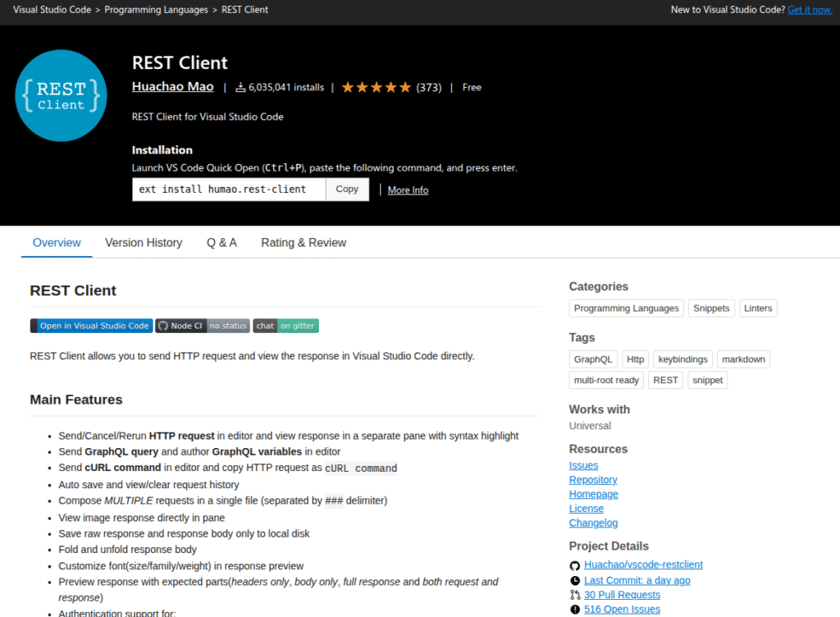The height and width of the screenshot is (617, 840).
Task: Select the Snippets category chip
Action: click(711, 308)
